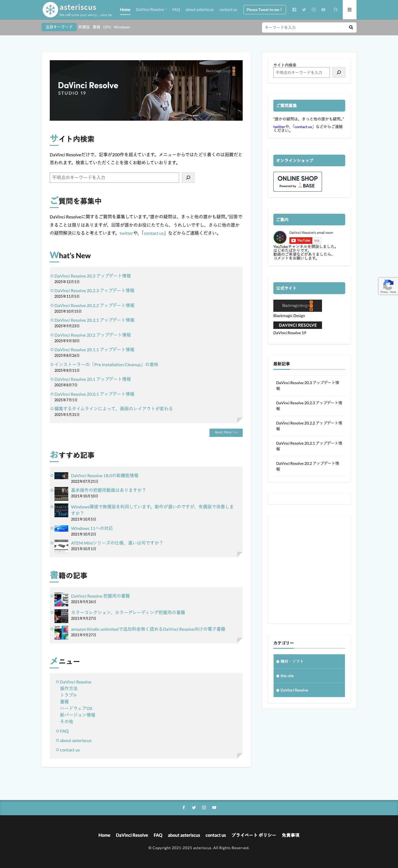
Task: Open footer Twitter icon
Action: pyautogui.click(x=194, y=807)
